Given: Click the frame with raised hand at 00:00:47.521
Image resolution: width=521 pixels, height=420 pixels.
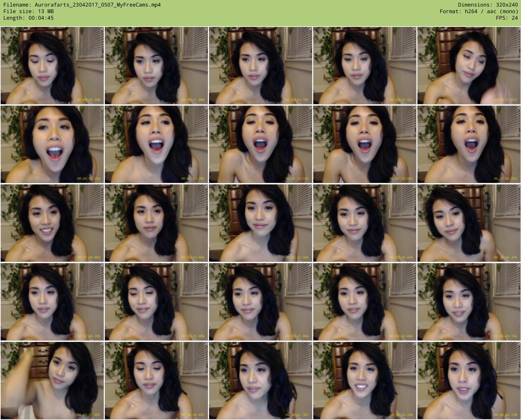Looking at the screenshot, I should click(469, 66).
